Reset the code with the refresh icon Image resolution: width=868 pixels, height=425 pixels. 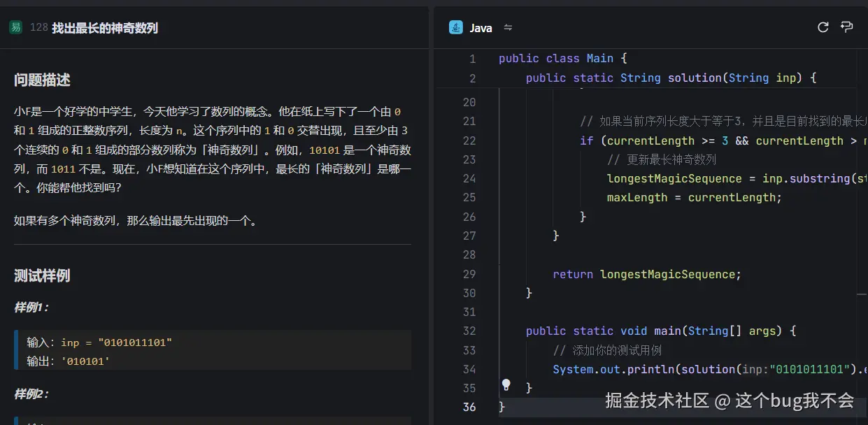(x=823, y=27)
